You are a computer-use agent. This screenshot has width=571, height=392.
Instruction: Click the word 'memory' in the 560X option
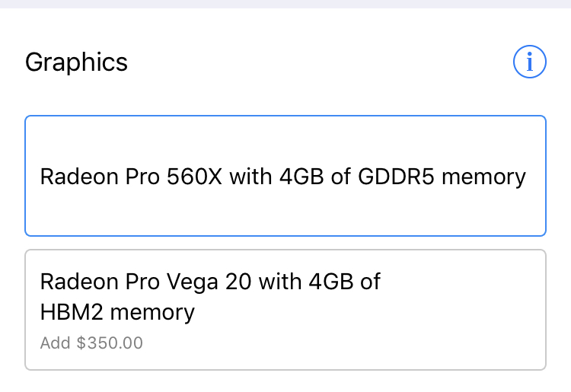click(483, 178)
